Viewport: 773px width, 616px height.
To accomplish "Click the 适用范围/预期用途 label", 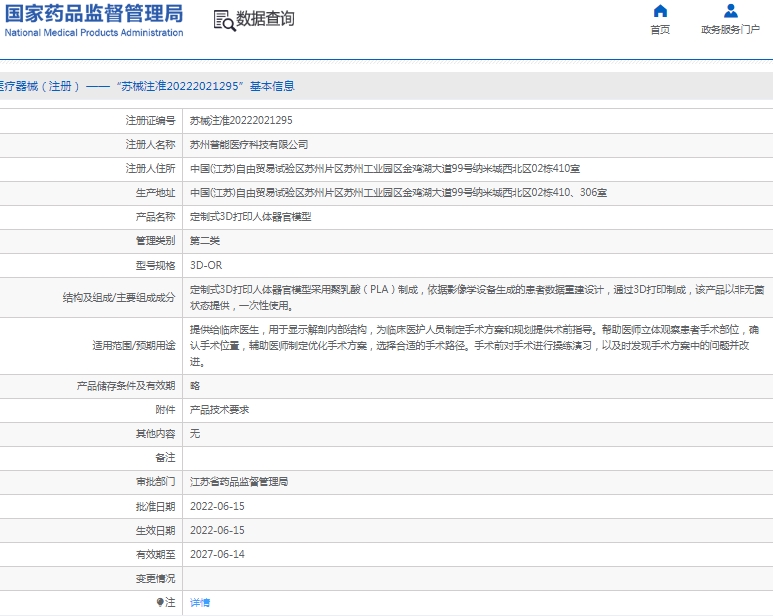I will pos(134,346).
